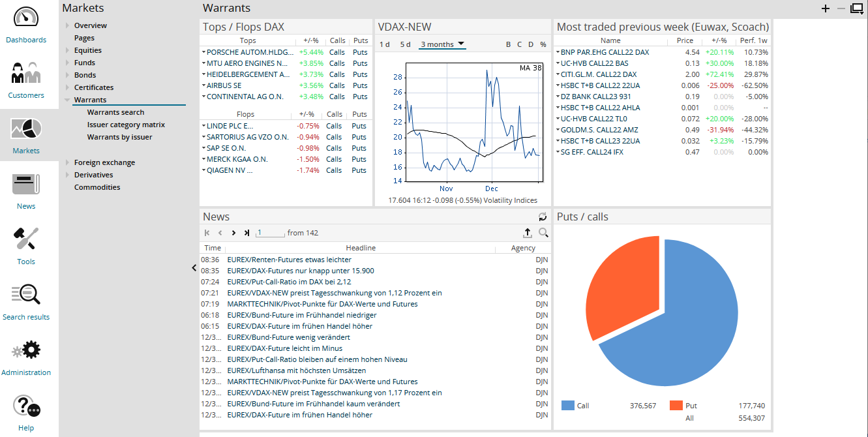Click the Help question mark icon
The image size is (868, 437).
click(26, 406)
